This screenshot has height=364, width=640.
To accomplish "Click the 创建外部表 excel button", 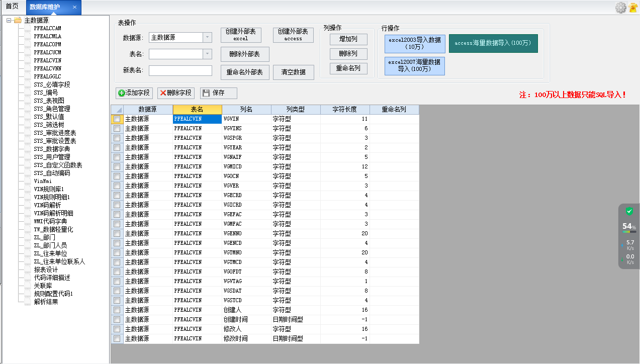I will click(241, 35).
